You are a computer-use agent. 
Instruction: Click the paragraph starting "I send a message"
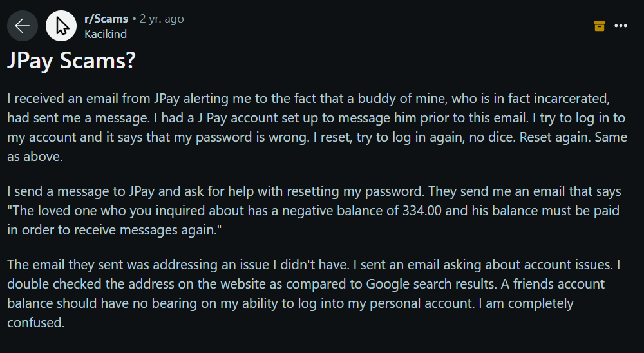point(314,211)
